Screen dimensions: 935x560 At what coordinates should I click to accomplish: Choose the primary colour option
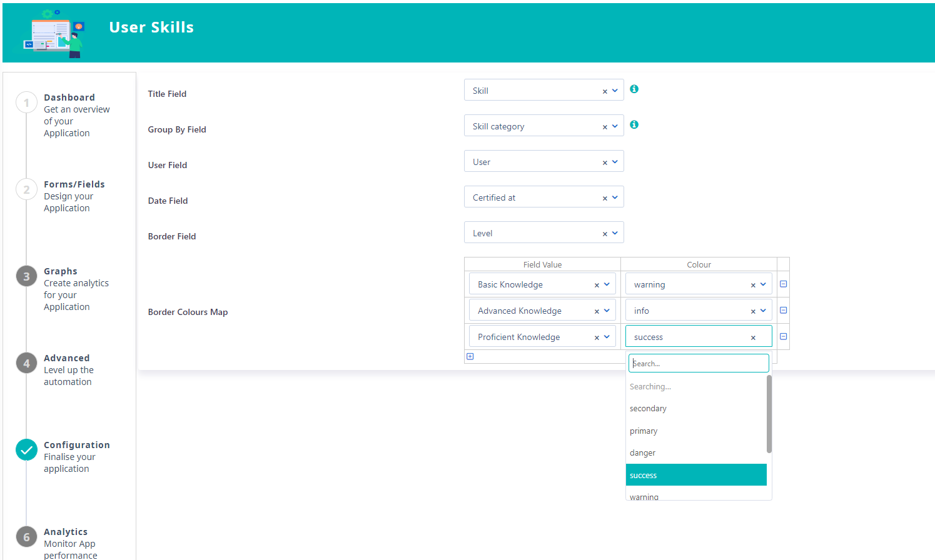tap(643, 431)
